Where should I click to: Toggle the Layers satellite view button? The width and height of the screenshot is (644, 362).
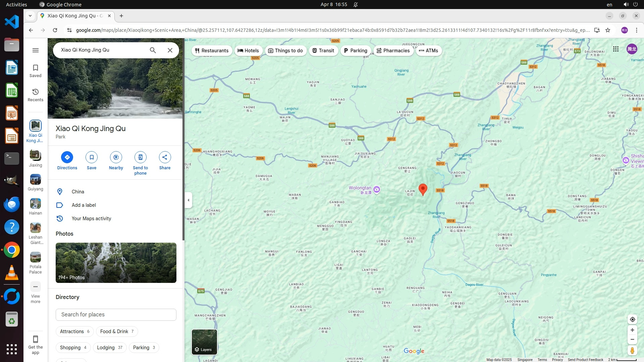(204, 342)
